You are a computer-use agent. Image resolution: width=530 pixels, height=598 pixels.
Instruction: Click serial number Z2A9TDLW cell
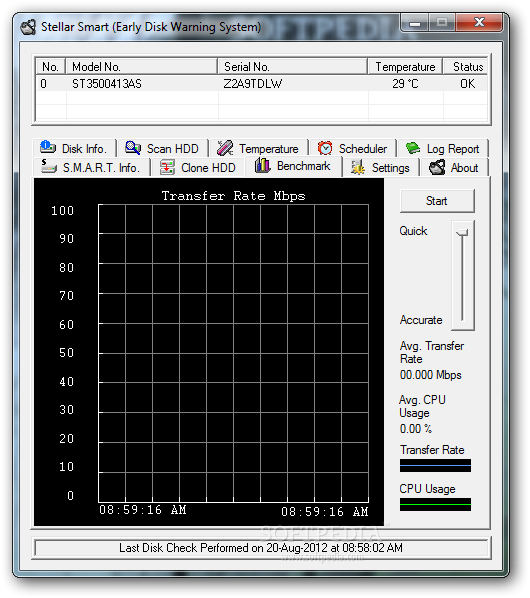[x=253, y=84]
